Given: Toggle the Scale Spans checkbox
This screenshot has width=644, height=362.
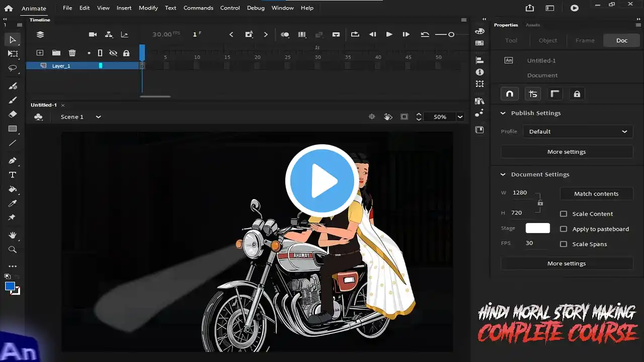Looking at the screenshot, I should (563, 244).
